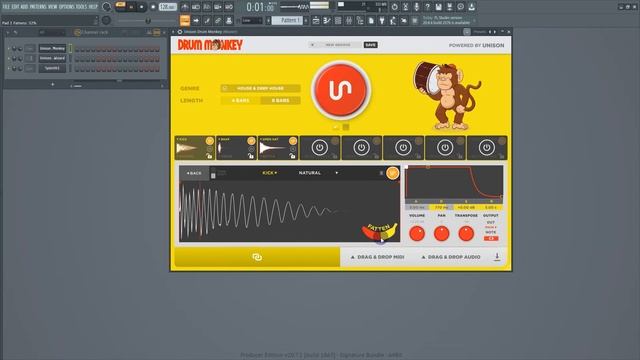Open the OUTPUT note selector

point(491,238)
